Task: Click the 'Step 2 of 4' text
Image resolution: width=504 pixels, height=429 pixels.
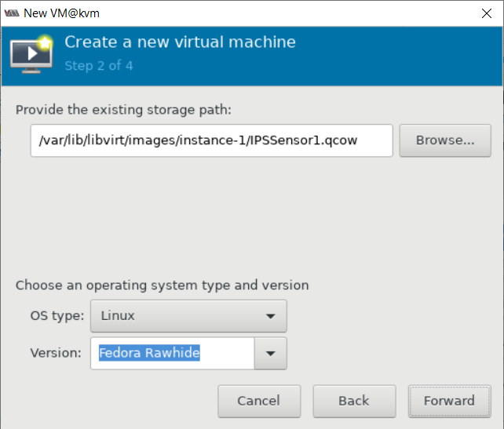Action: [99, 66]
